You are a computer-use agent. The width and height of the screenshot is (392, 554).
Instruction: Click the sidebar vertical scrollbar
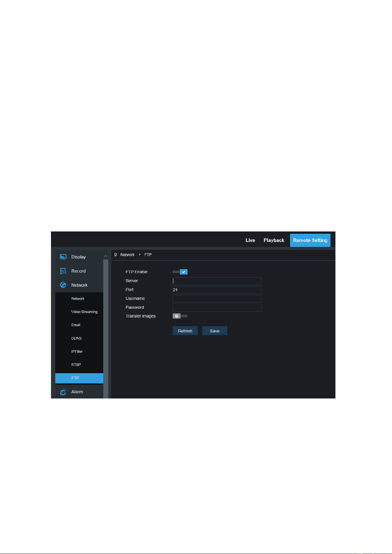tap(106, 329)
